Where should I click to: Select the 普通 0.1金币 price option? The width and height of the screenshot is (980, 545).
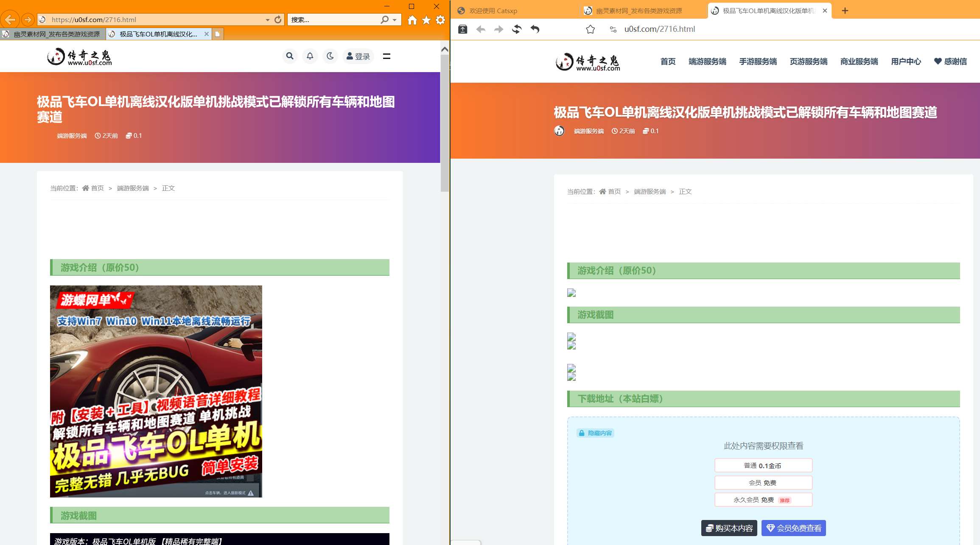[x=763, y=465]
